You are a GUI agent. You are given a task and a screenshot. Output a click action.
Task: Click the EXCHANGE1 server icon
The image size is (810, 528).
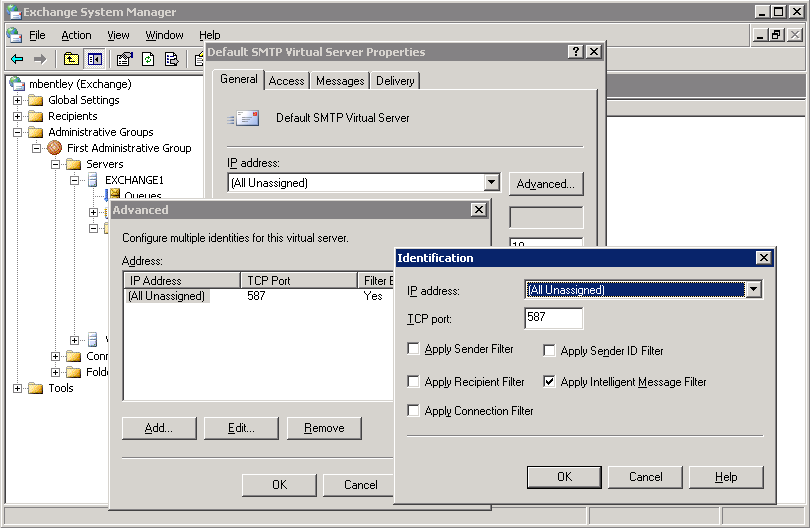(93, 180)
